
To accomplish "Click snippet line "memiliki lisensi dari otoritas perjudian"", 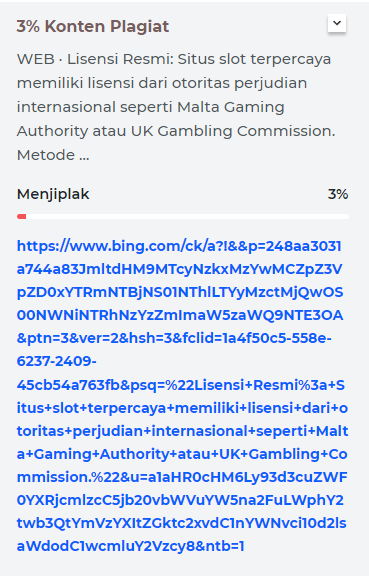I will 162,83.
